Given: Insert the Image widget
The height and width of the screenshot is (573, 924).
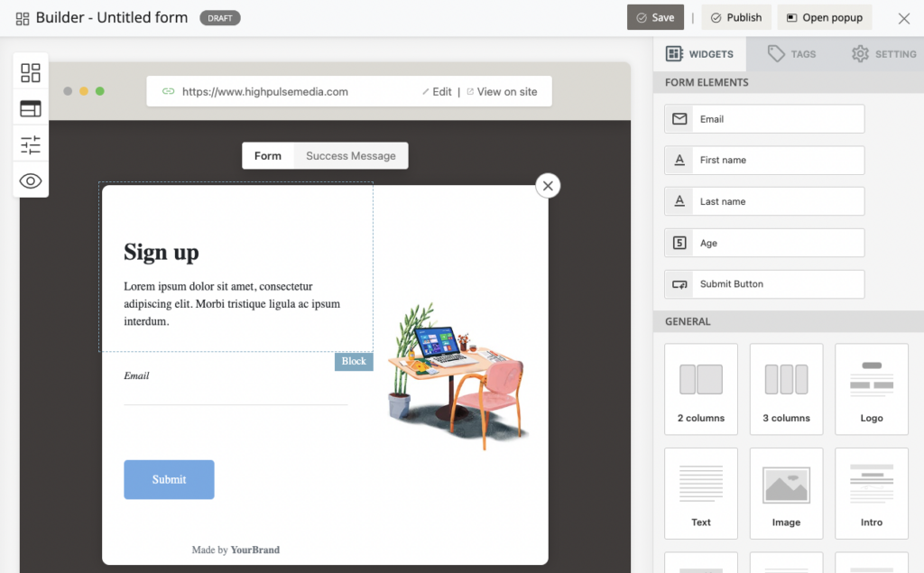Looking at the screenshot, I should (786, 493).
